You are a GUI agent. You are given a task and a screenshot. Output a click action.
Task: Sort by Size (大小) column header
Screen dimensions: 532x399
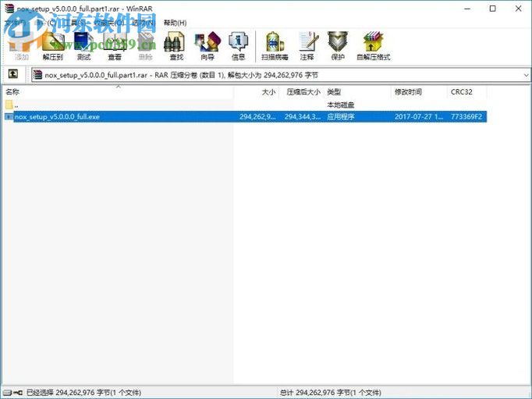click(x=257, y=92)
